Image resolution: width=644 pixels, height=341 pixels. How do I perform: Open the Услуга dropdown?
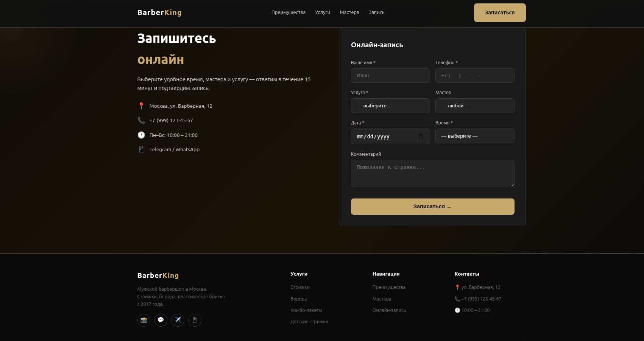point(390,105)
